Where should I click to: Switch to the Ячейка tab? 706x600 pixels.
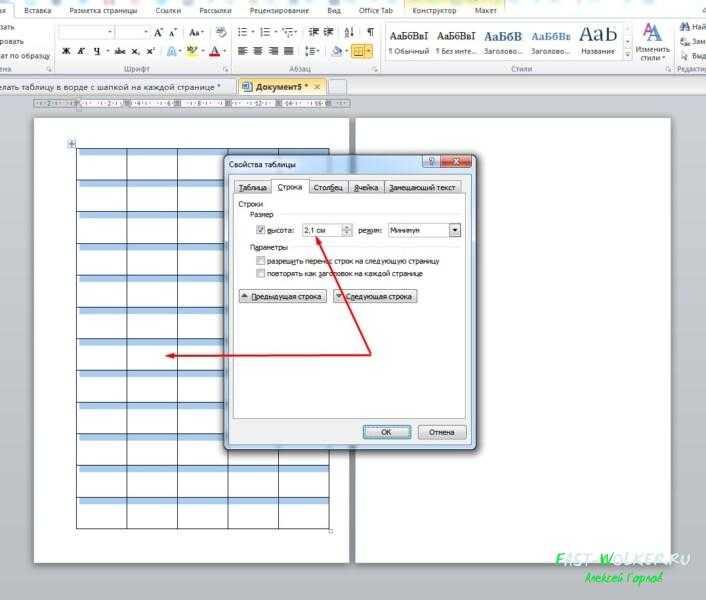point(366,188)
